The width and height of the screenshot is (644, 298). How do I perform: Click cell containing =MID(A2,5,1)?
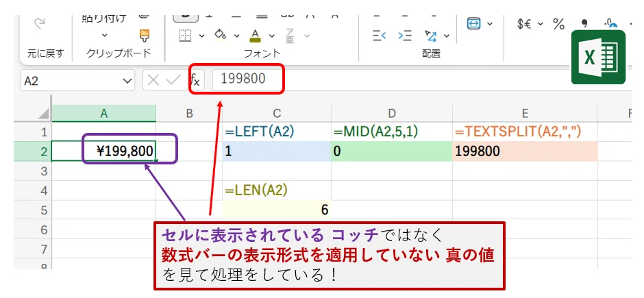pyautogui.click(x=392, y=132)
